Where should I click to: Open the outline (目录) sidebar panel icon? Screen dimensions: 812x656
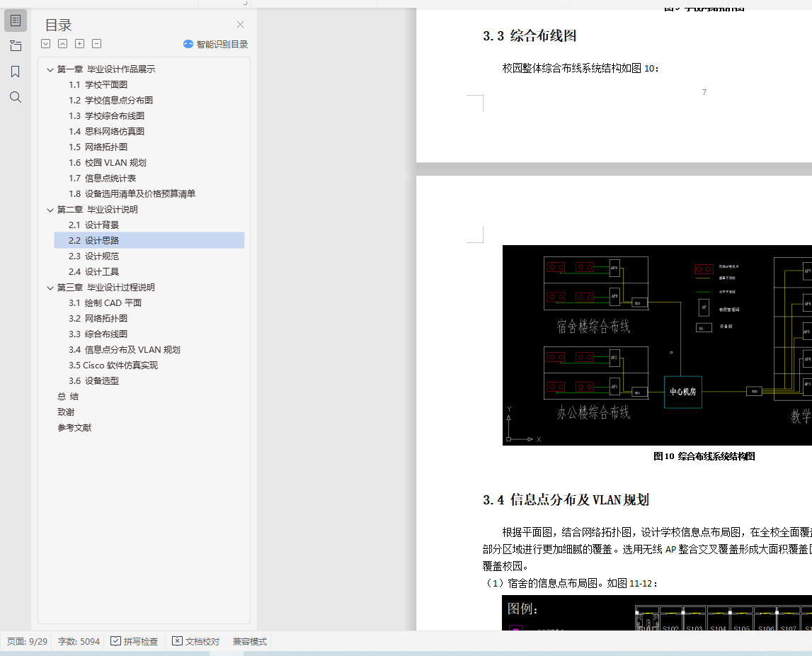[x=16, y=21]
